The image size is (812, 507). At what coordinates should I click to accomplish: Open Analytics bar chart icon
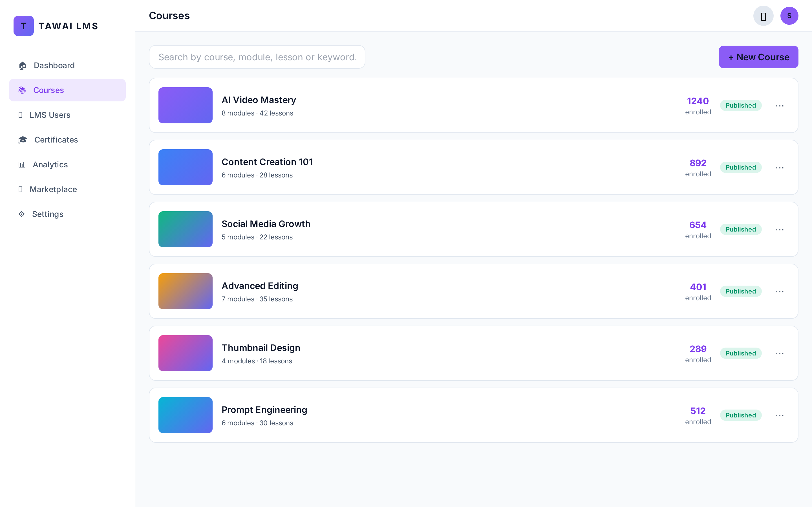pyautogui.click(x=22, y=165)
